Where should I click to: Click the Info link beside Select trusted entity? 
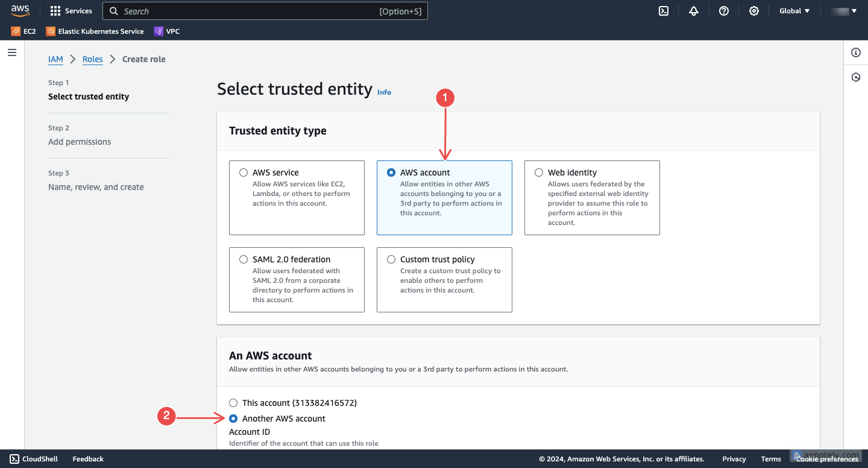click(x=384, y=92)
